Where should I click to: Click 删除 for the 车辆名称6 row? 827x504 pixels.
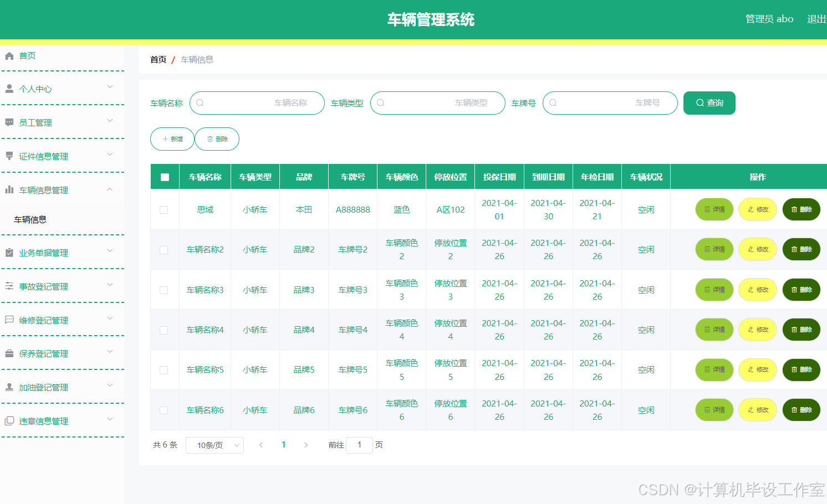[802, 410]
